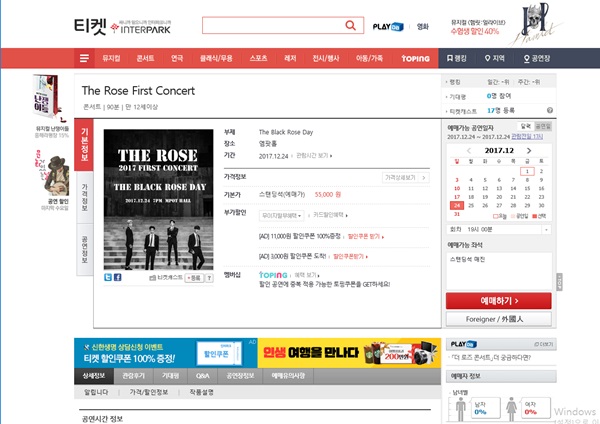Image resolution: width=600 pixels, height=424 pixels.
Task: Click 할인쿠폰 받기 link for 11,000원 coupon
Action: [365, 236]
